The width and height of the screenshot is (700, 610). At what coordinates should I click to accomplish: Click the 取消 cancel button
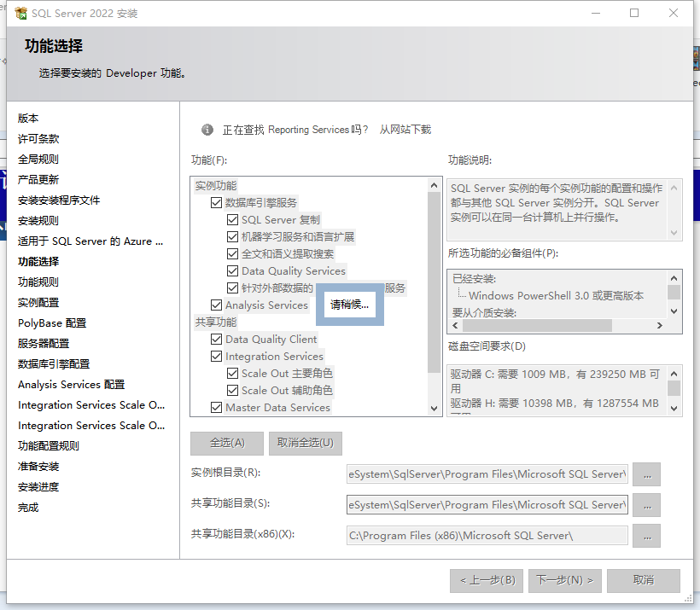point(644,580)
